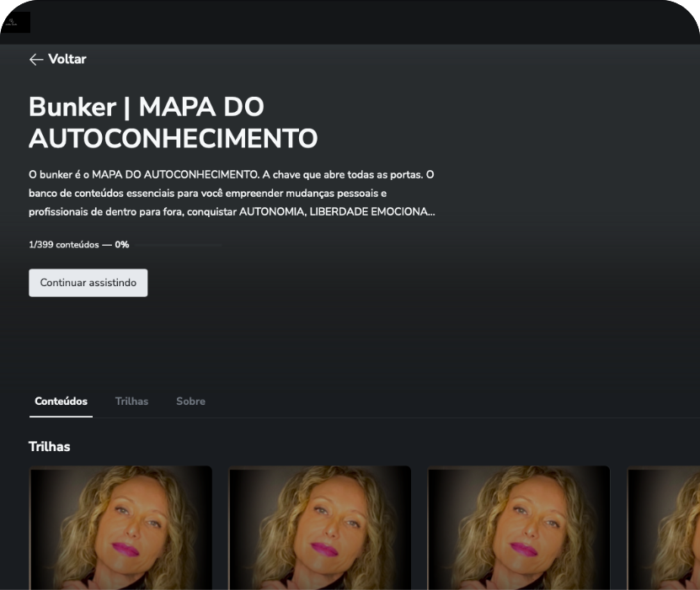Viewport: 700px width, 590px height.
Task: Click the course progress bar
Action: [x=177, y=245]
